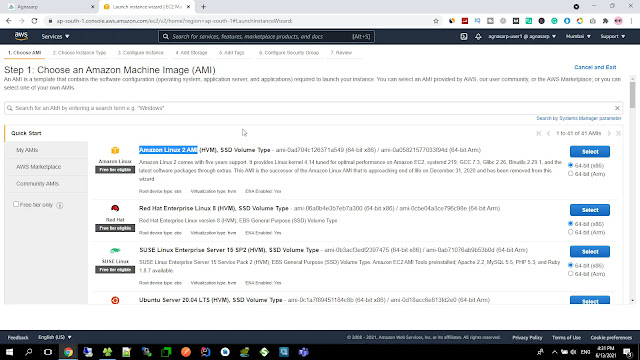
Task: Go to next page of AMI results
Action: tap(609, 133)
